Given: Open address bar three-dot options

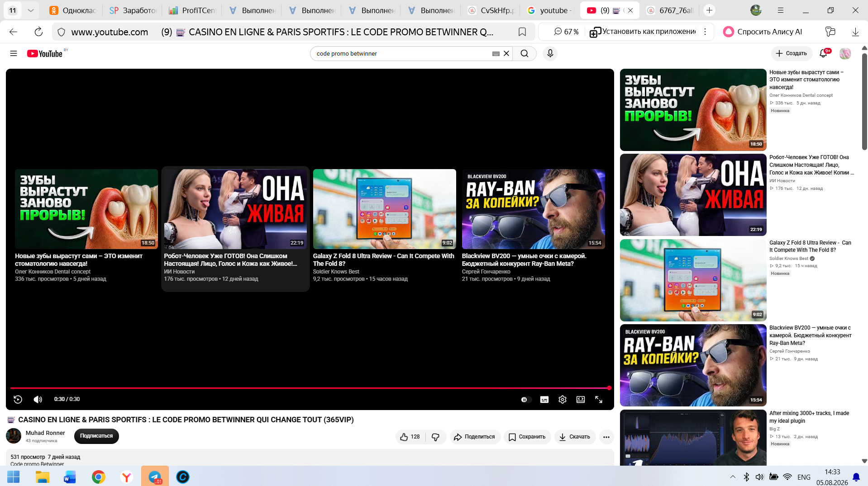Looking at the screenshot, I should tap(705, 32).
